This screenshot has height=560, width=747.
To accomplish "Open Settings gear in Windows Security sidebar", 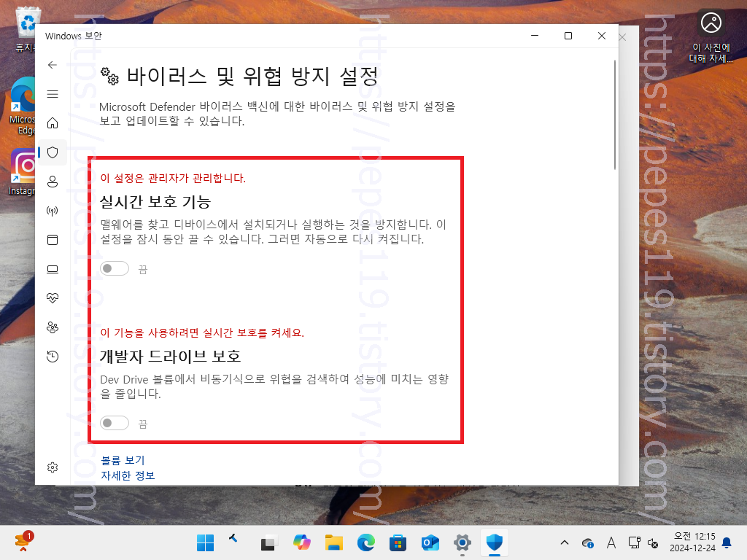I will pos(53,467).
